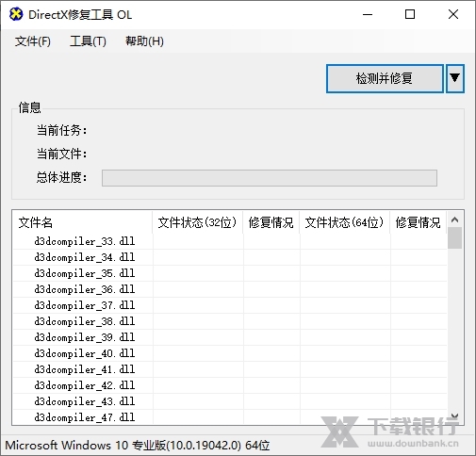Open the 工具(T) menu
The width and height of the screenshot is (476, 456).
88,41
